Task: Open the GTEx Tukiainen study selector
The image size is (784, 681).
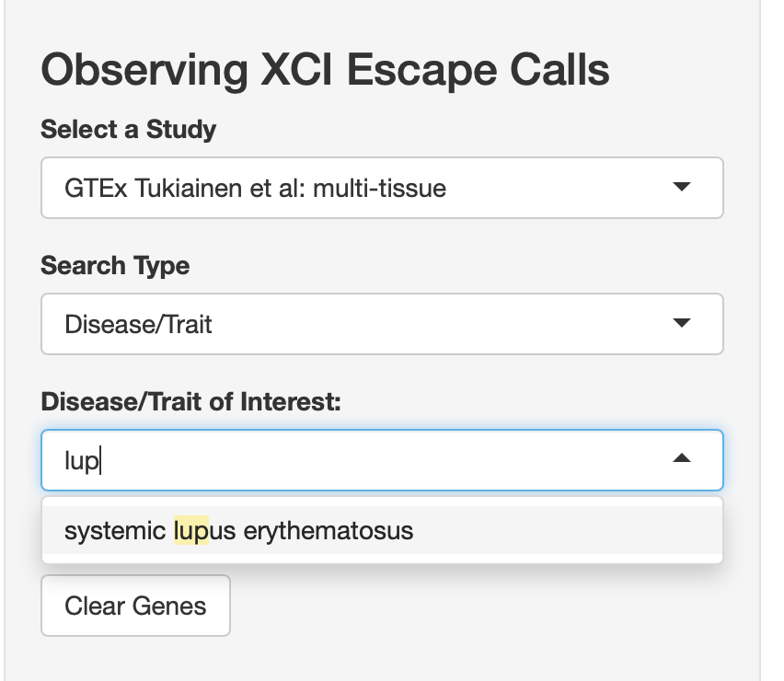Action: 382,188
